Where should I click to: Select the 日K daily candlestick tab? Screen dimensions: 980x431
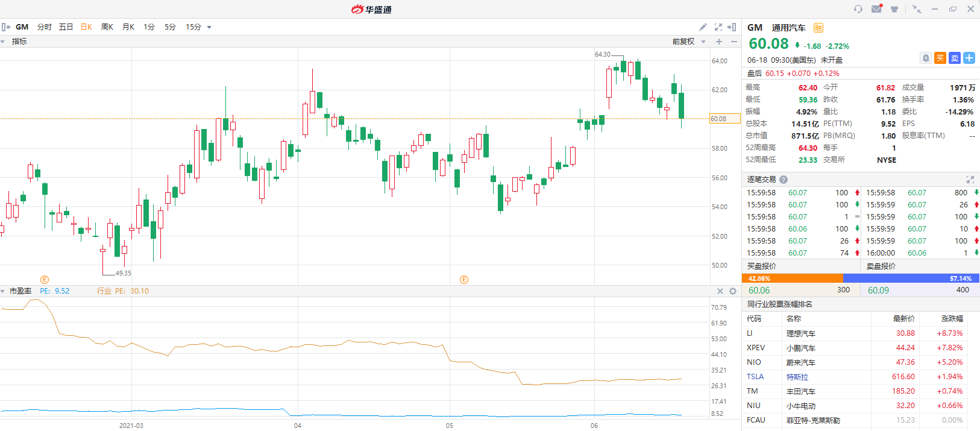point(86,27)
